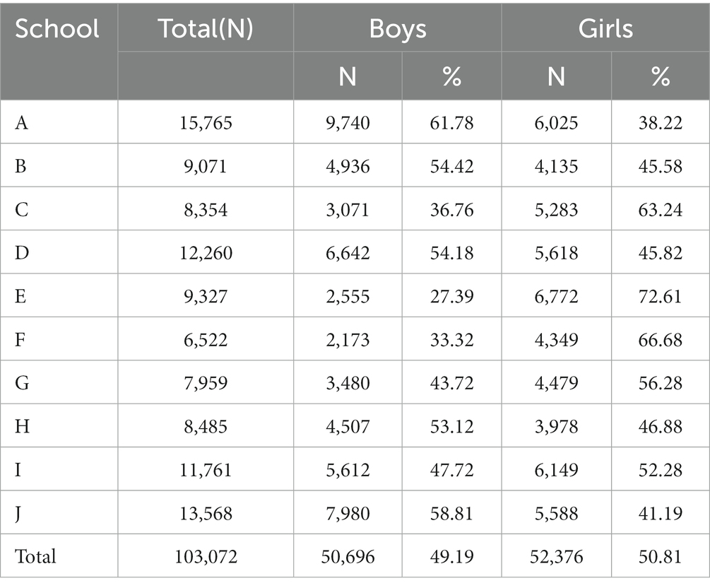Screen dimensions: 710x588
Task: Select overall boys count 50,696
Action: point(348,557)
